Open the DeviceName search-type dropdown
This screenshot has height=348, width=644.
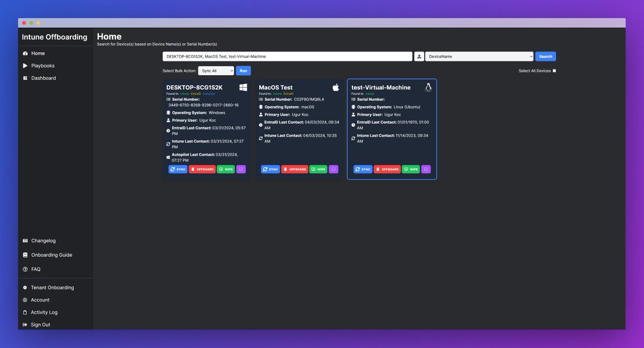coord(479,56)
